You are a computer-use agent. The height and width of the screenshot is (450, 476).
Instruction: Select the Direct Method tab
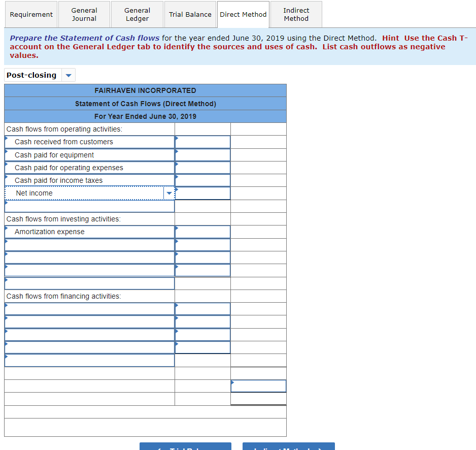pyautogui.click(x=243, y=14)
